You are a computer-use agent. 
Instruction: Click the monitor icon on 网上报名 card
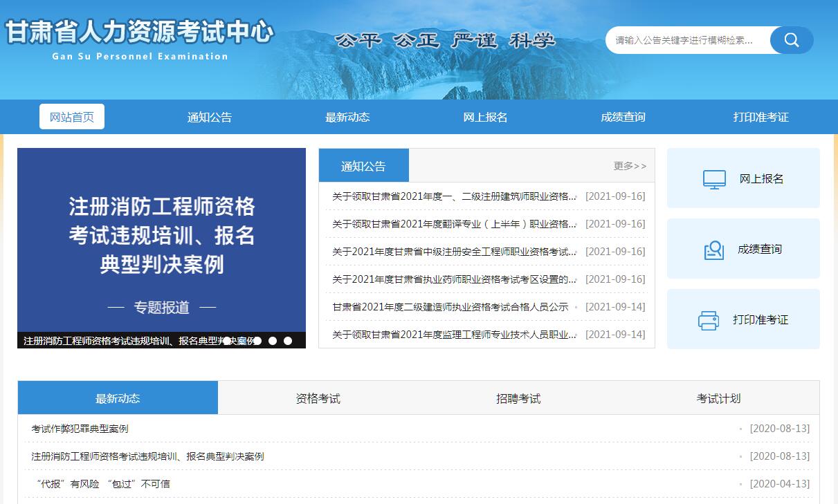click(x=714, y=179)
